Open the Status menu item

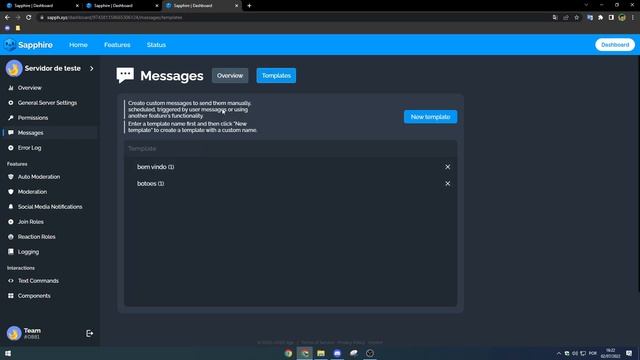156,45
